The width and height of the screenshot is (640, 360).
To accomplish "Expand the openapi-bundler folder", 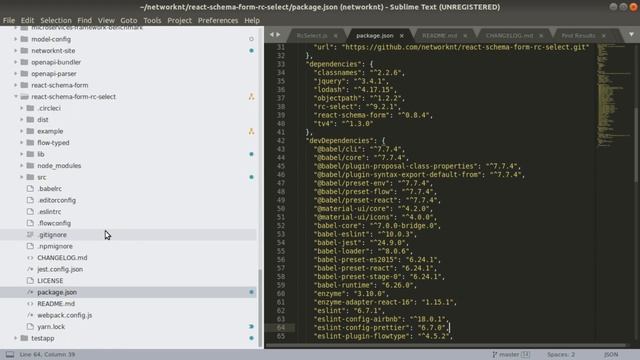I will tap(16, 62).
